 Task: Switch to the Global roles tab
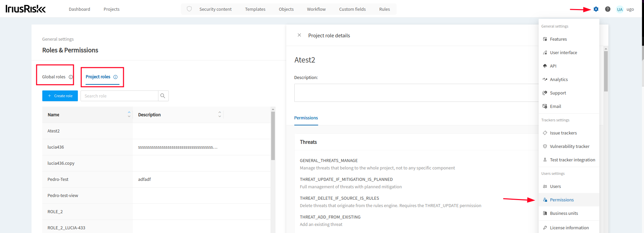click(54, 77)
